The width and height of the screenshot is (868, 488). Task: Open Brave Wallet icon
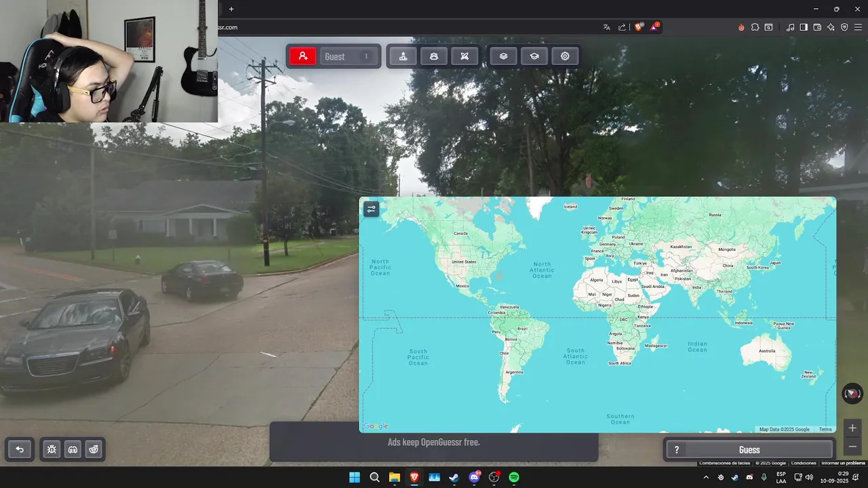(x=817, y=27)
